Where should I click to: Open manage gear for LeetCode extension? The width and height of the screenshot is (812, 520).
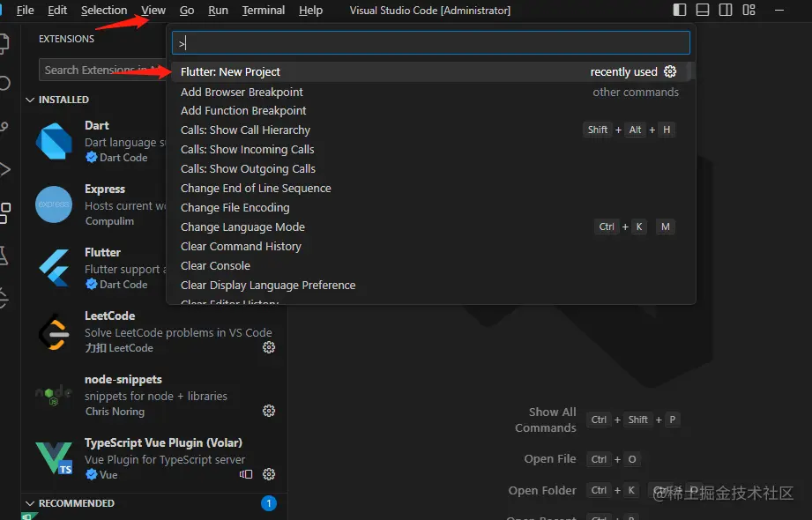269,347
